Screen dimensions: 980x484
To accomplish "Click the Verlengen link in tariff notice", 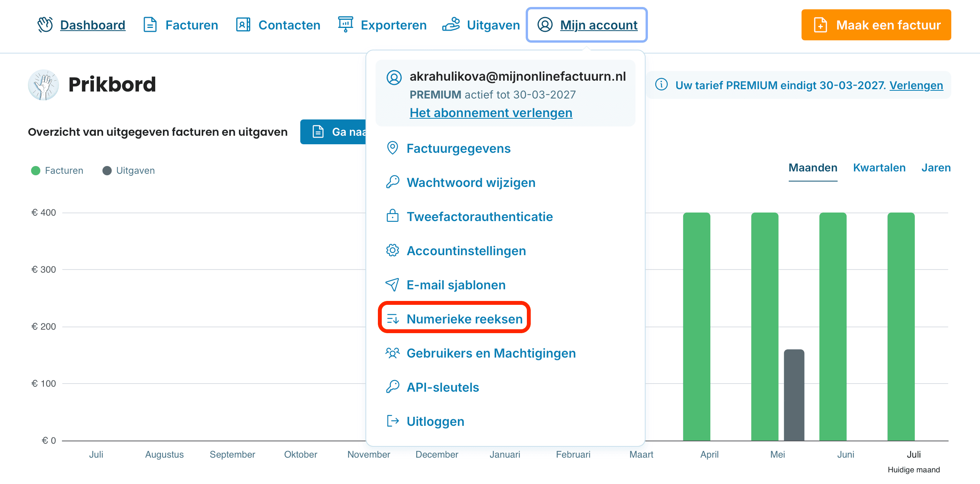I will point(916,85).
